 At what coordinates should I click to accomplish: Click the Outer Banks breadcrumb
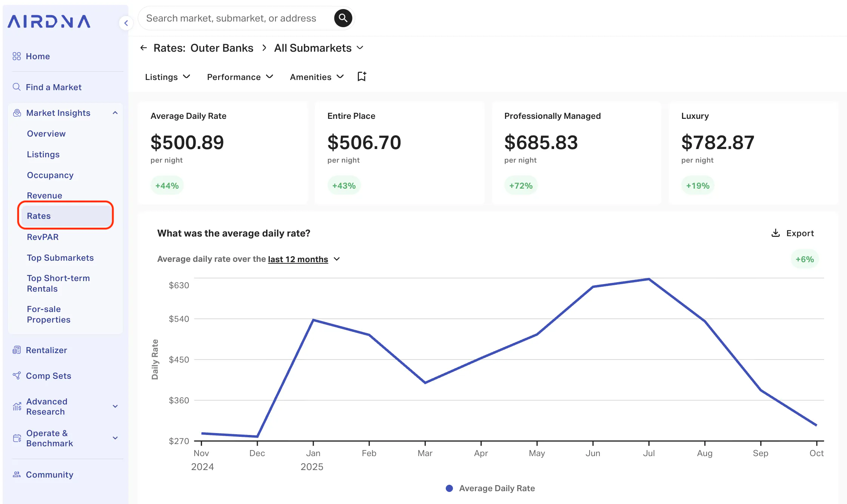(x=222, y=48)
